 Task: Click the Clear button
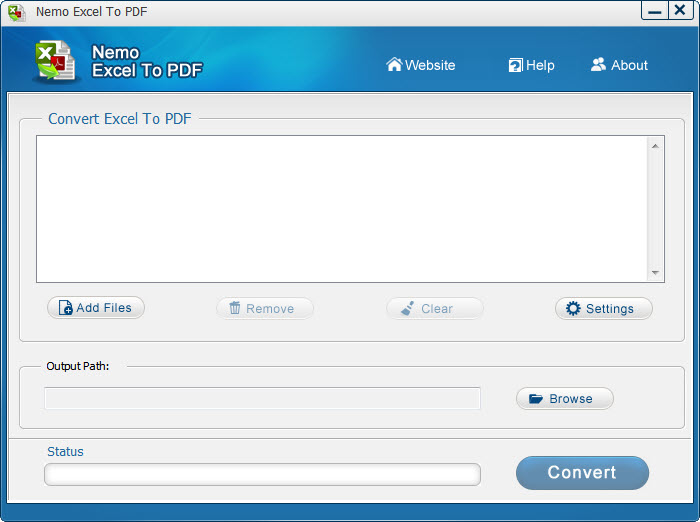point(434,309)
